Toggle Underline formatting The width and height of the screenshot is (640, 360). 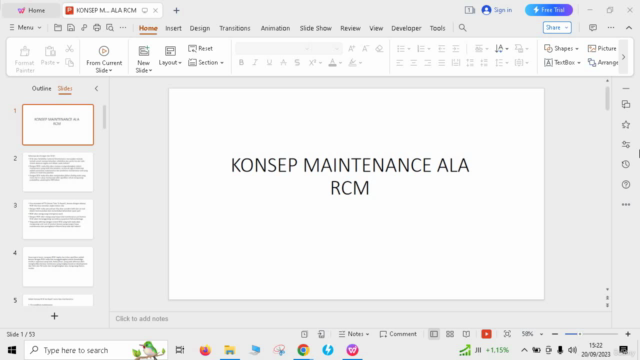269,62
